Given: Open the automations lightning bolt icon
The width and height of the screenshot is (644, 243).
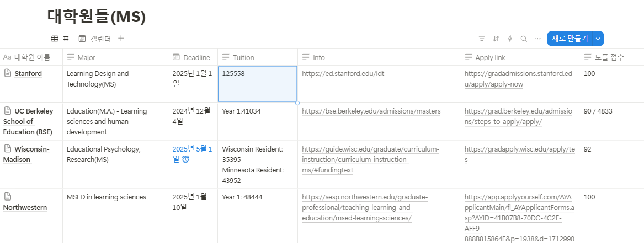Looking at the screenshot, I should tap(510, 39).
